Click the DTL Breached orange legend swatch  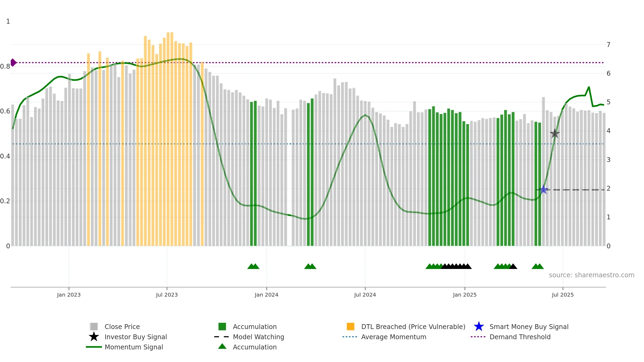pyautogui.click(x=350, y=326)
